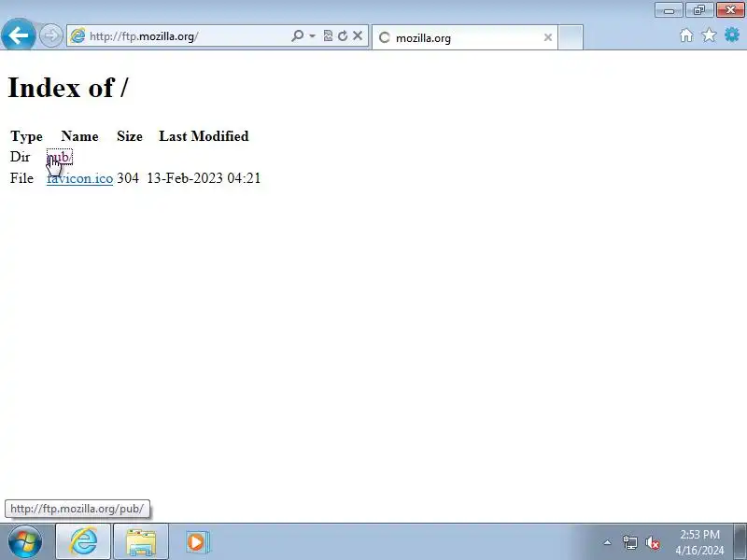Open the favicon.ico file link
Viewport: 747px width, 560px height.
(79, 178)
